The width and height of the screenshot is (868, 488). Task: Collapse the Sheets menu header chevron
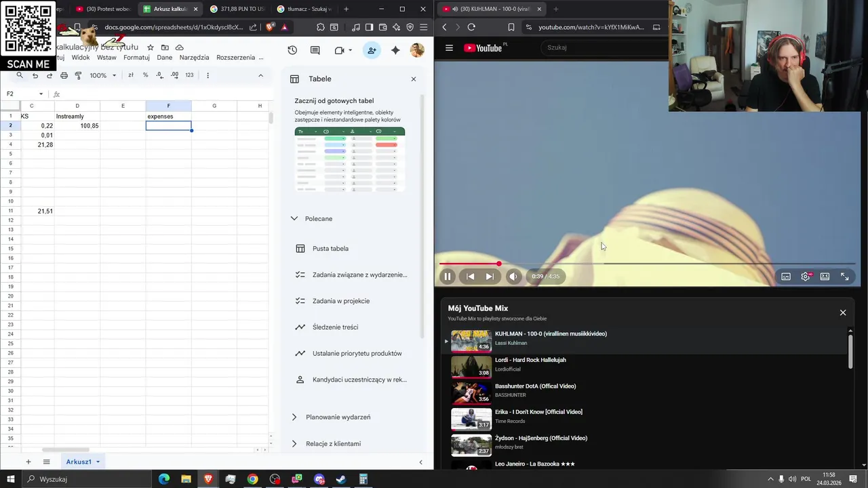(x=260, y=75)
